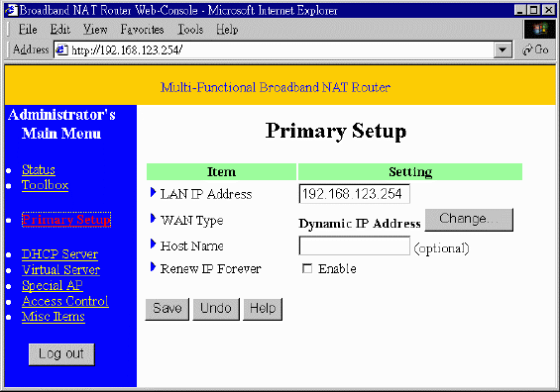Click the blue arrow beside WAN Type
Screen dimensions: 560x392
pos(154,219)
